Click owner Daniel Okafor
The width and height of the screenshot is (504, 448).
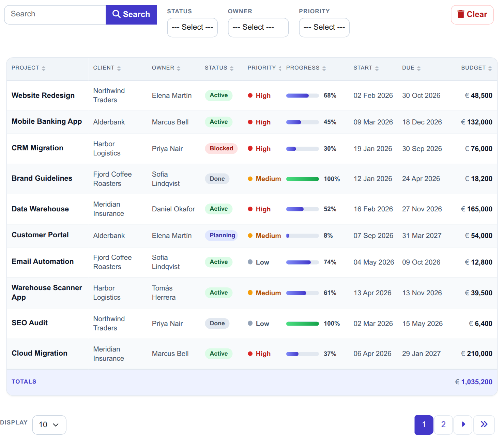tap(173, 209)
